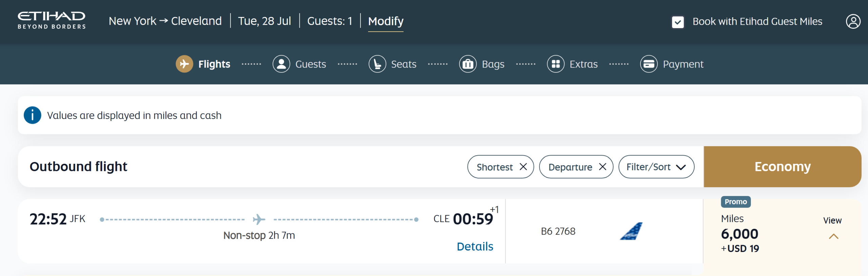This screenshot has height=276, width=868.
Task: Click the JetBlue airline tail logo
Action: (x=631, y=231)
